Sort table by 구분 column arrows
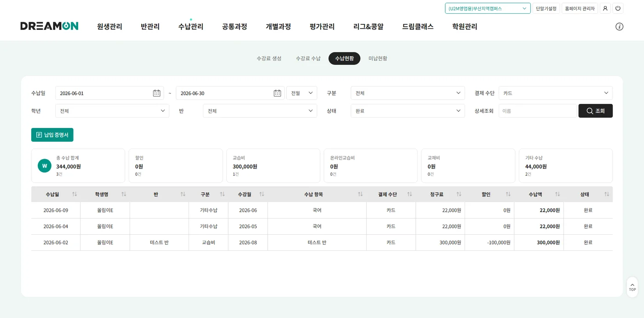 (x=222, y=194)
